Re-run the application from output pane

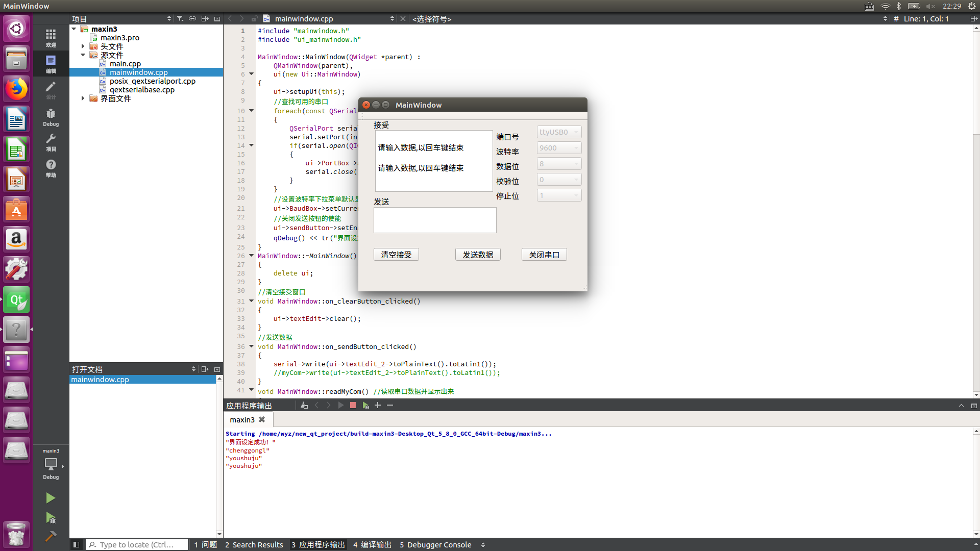click(x=341, y=405)
